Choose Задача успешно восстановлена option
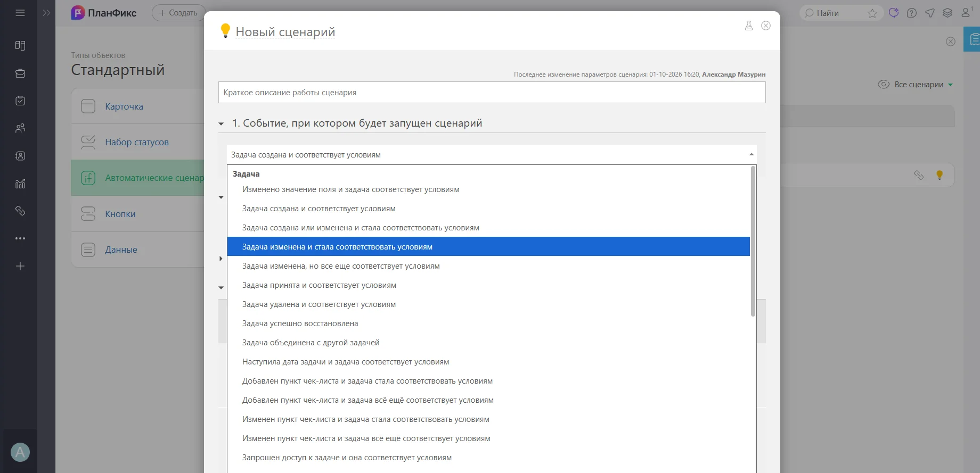This screenshot has height=473, width=980. coord(488,323)
